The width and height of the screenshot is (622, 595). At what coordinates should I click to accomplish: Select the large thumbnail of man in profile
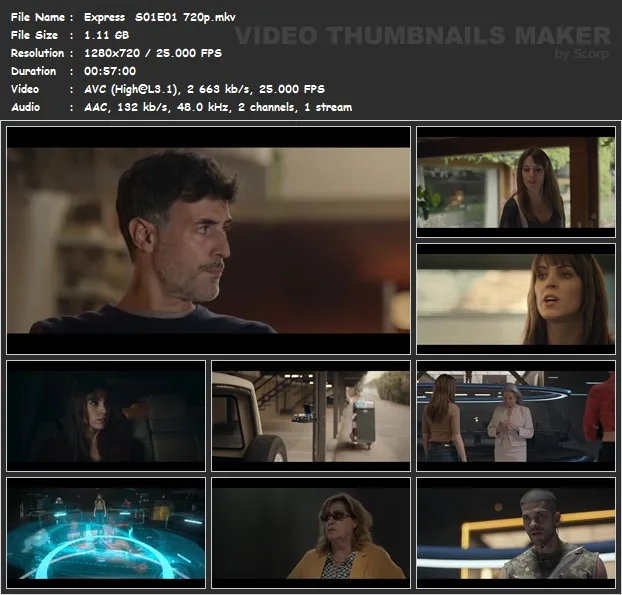tap(208, 240)
